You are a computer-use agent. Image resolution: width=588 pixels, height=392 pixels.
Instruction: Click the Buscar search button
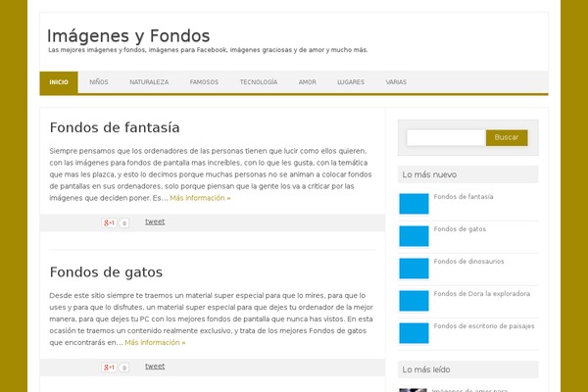(507, 137)
